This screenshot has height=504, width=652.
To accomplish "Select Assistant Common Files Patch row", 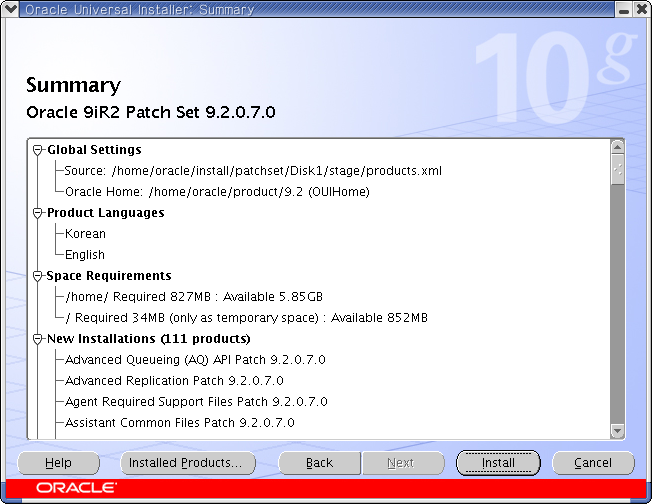I will [180, 423].
